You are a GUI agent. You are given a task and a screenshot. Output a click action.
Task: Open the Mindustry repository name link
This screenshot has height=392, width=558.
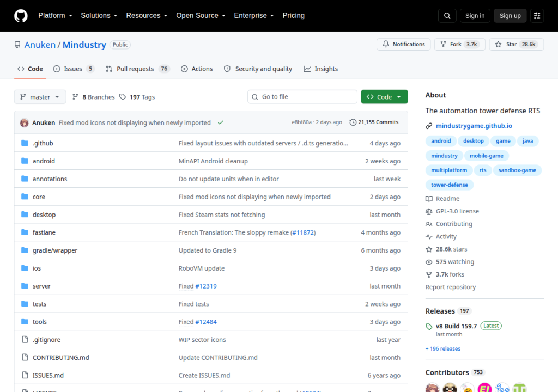click(84, 45)
